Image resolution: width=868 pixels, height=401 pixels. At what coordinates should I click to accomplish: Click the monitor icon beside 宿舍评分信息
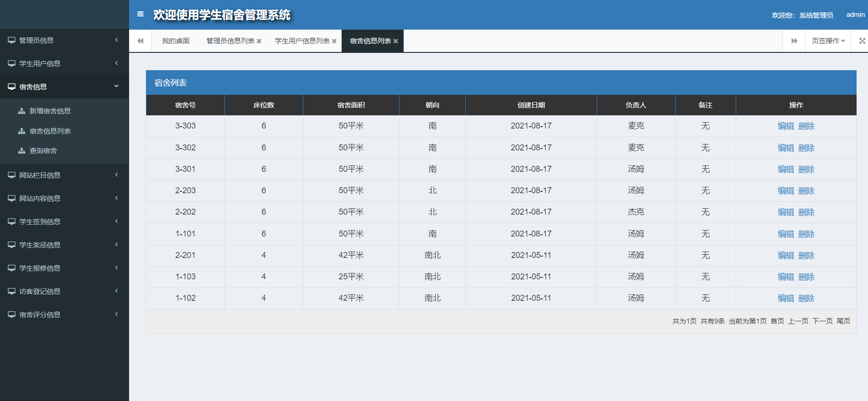[x=11, y=314]
